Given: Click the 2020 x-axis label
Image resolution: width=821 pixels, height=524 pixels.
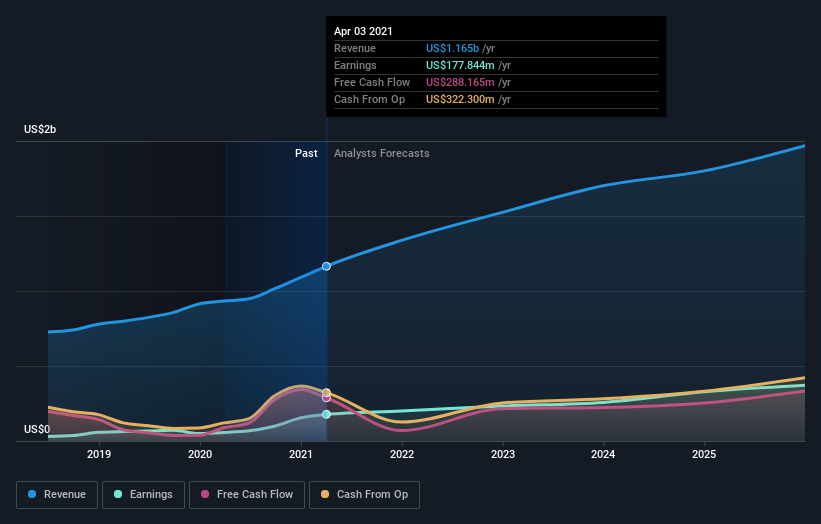Looking at the screenshot, I should (x=200, y=454).
